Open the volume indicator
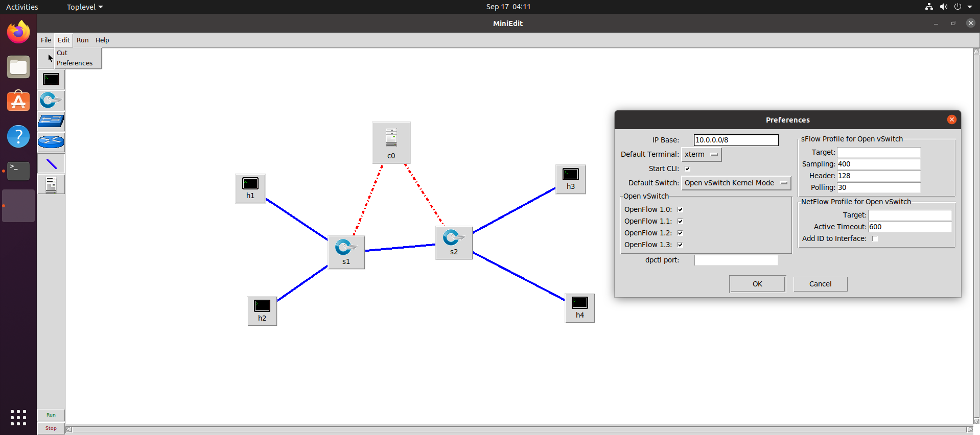The image size is (980, 435). coord(943,7)
